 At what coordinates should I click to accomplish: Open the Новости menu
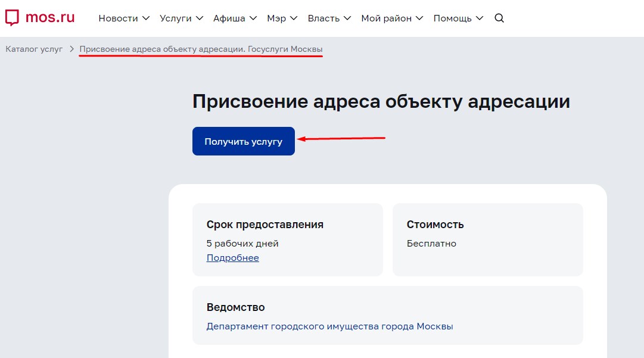click(124, 18)
